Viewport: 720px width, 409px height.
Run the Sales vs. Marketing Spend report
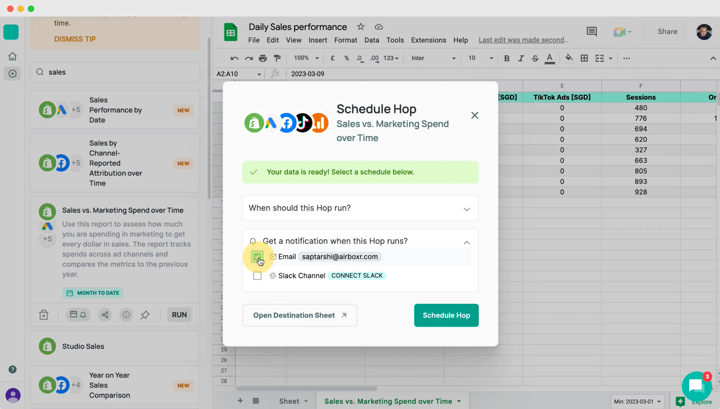(x=179, y=315)
